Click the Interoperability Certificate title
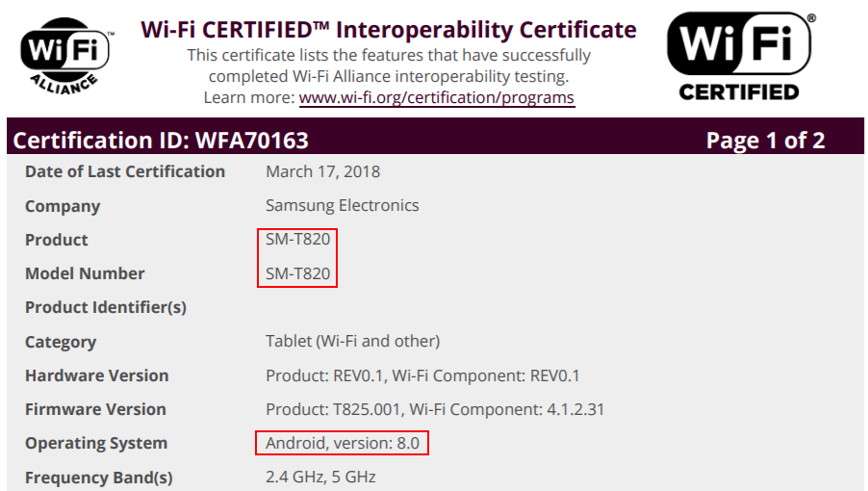868x491 pixels. coord(389,30)
